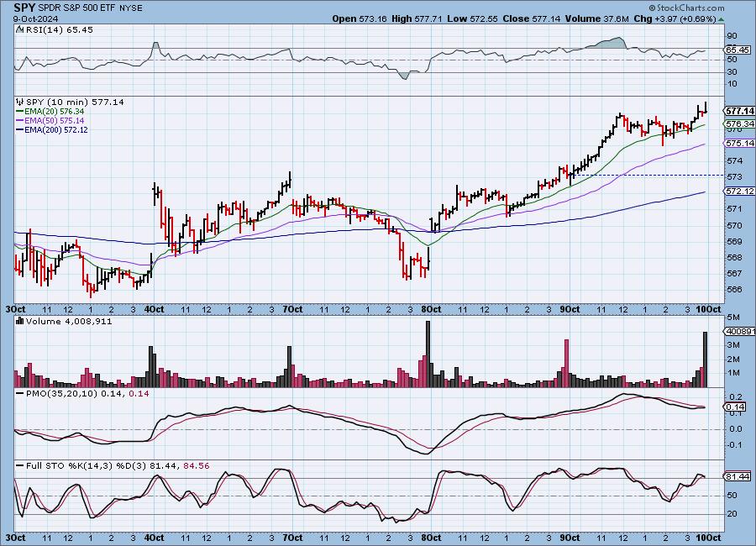756x546 pixels.
Task: Click the -0.1 PMO axis label
Action: click(734, 444)
